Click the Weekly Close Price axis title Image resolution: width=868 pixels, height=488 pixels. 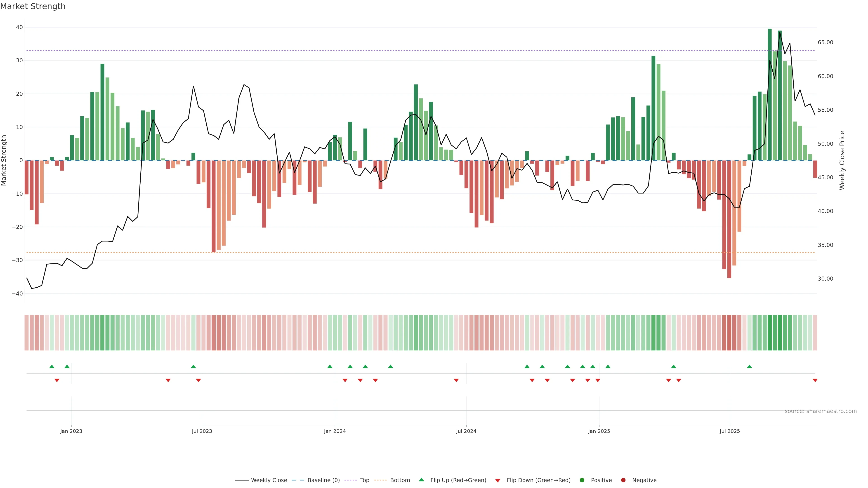click(842, 160)
